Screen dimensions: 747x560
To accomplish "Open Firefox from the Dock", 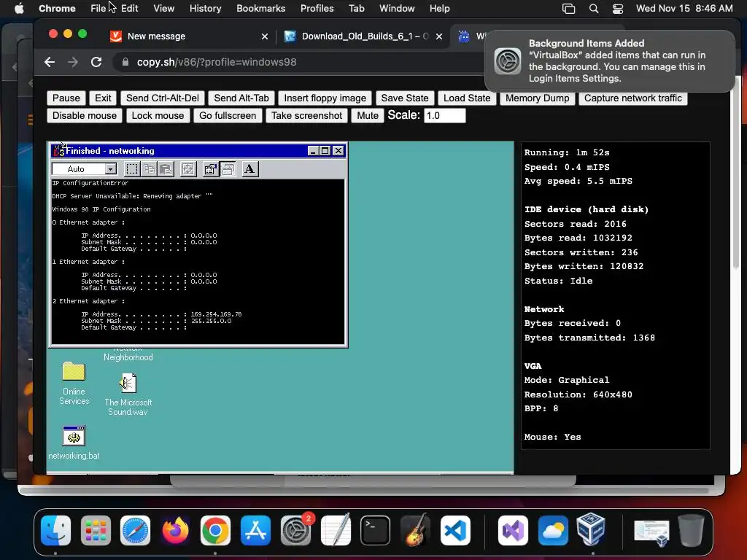I will (175, 531).
